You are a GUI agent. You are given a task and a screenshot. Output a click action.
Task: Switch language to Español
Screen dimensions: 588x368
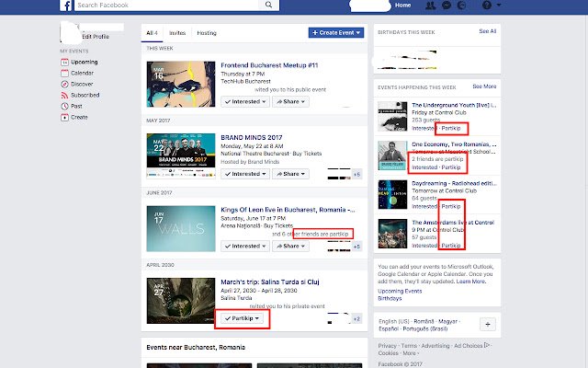(389, 329)
